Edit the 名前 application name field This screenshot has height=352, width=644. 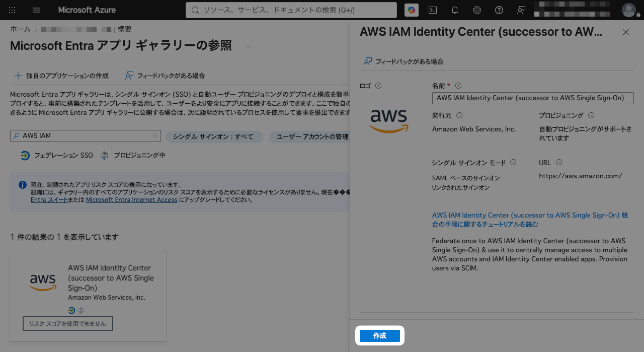(533, 98)
